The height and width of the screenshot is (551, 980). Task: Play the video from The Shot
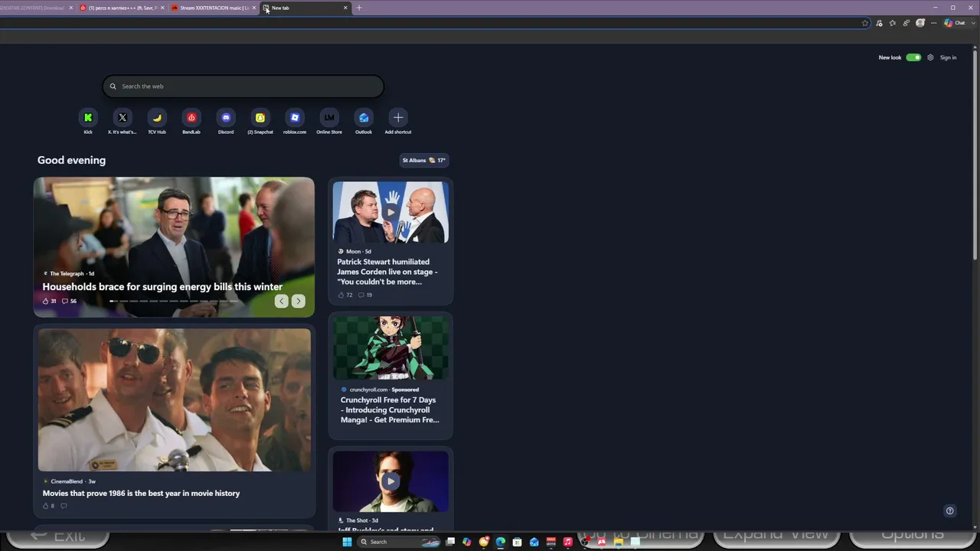click(390, 481)
